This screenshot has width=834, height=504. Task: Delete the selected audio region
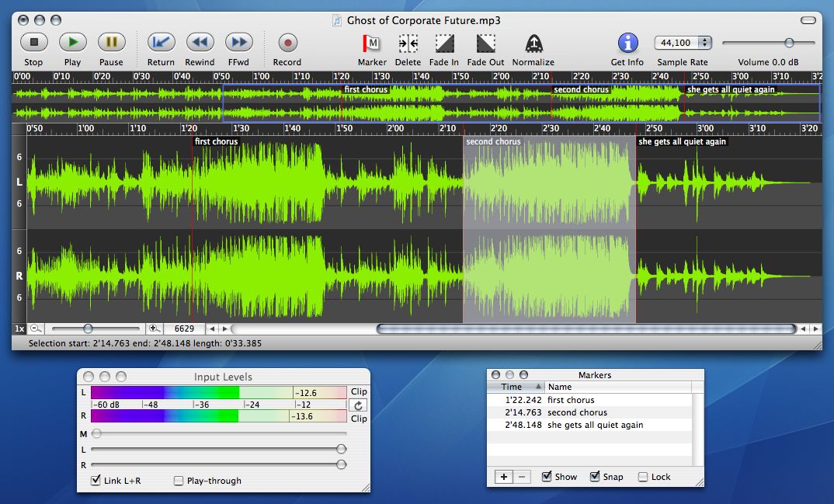pos(408,43)
